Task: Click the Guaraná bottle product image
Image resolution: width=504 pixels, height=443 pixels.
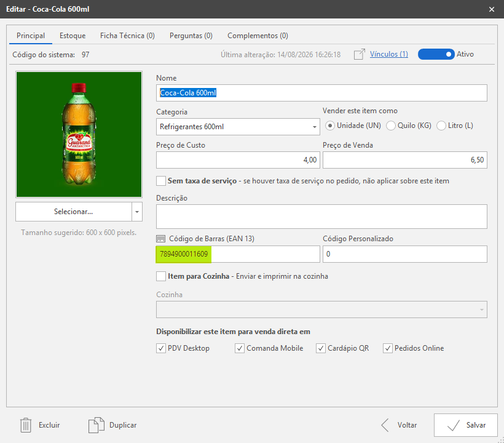Action: (x=79, y=134)
